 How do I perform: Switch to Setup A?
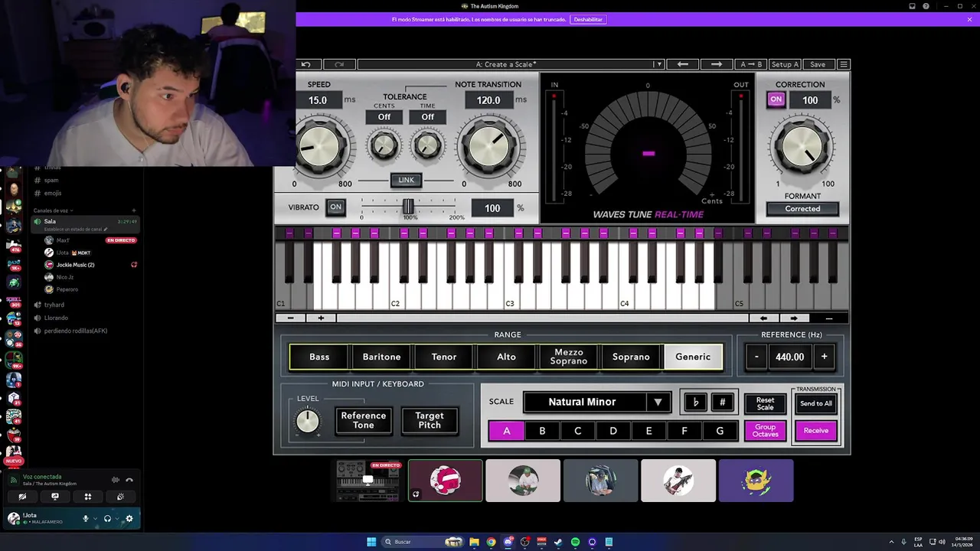[x=785, y=64]
